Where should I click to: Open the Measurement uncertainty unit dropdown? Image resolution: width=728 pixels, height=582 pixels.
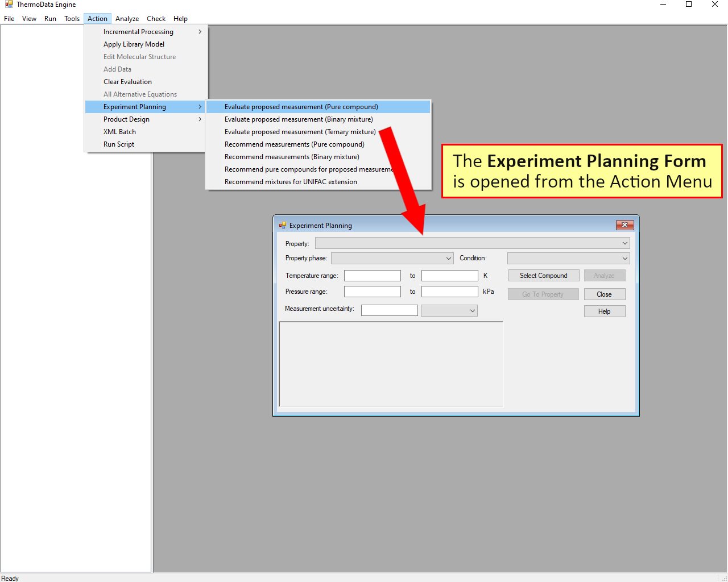click(x=472, y=310)
